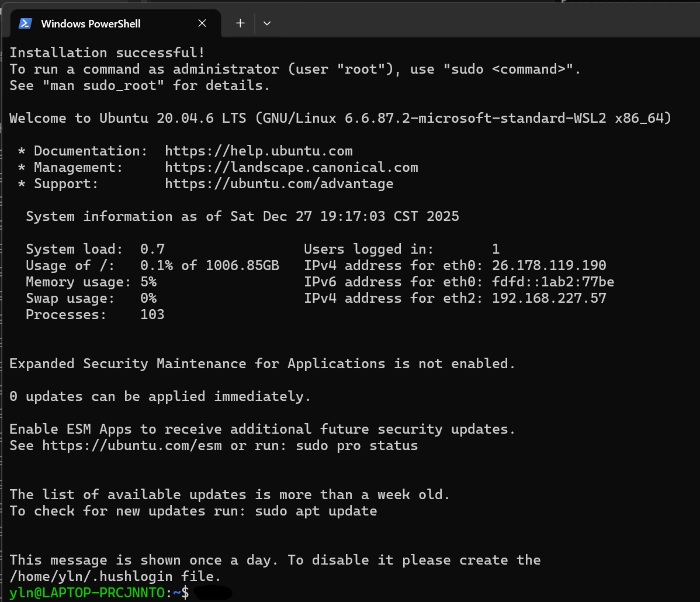Click the landscape.canonical.com management URL
This screenshot has height=602, width=700.
tap(291, 167)
